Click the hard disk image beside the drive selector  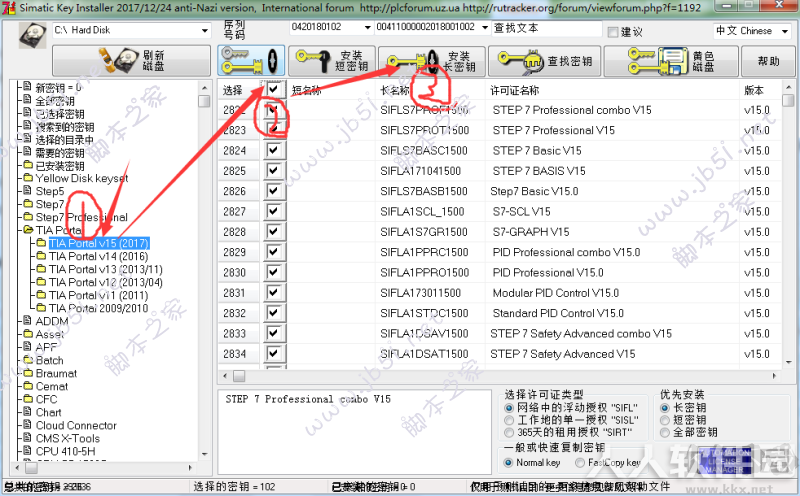pyautogui.click(x=32, y=35)
